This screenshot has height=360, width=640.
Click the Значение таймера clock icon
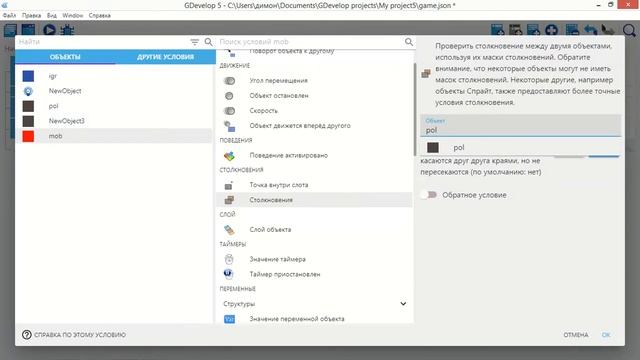click(229, 259)
